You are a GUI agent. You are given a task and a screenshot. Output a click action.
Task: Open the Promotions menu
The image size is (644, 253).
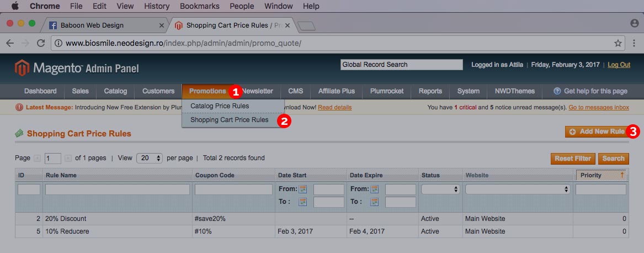[x=207, y=91]
